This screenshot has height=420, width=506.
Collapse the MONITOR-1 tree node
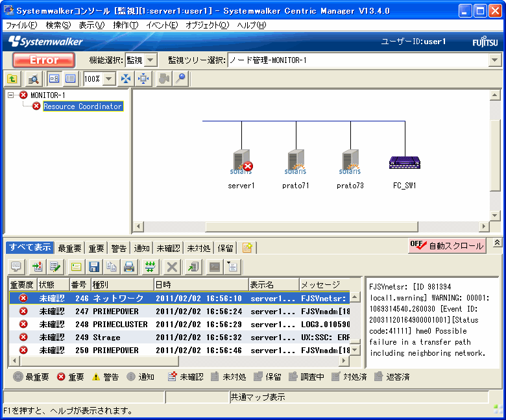[10, 95]
